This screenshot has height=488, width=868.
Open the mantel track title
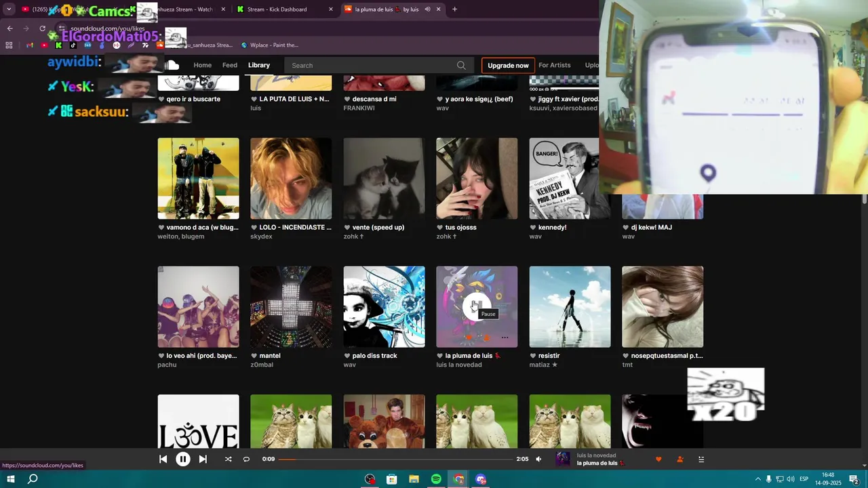270,356
